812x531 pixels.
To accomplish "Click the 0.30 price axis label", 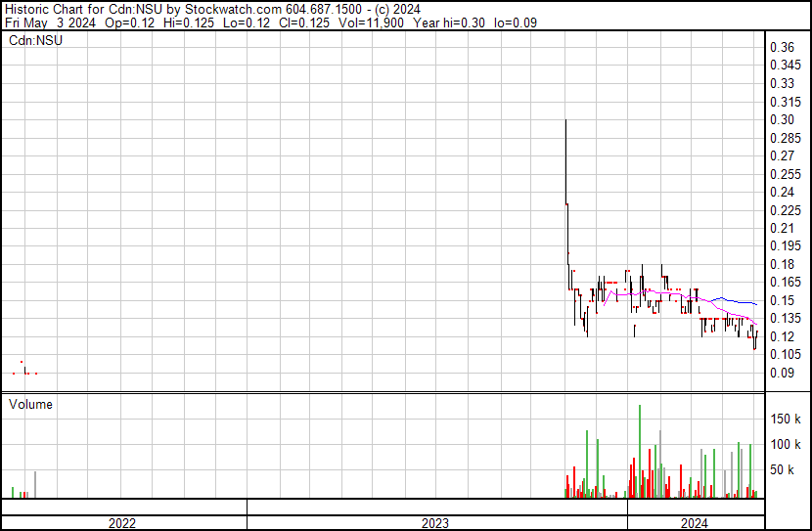I will pyautogui.click(x=782, y=119).
